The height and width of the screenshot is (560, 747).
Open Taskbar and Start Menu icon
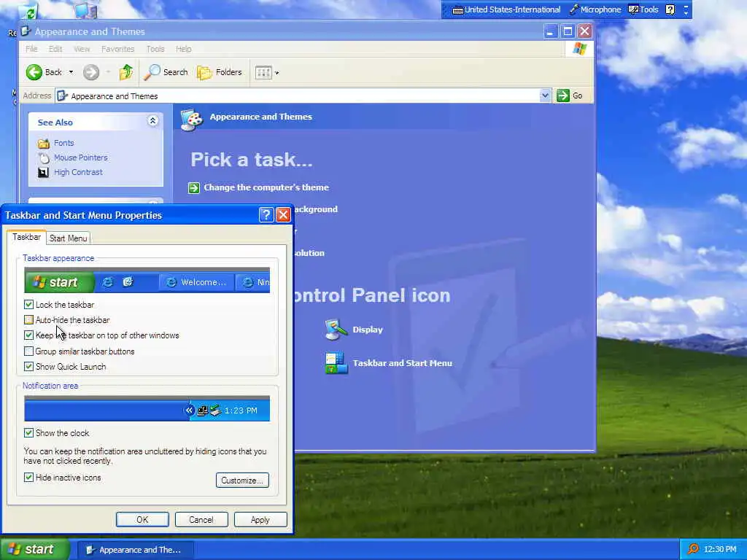(336, 363)
